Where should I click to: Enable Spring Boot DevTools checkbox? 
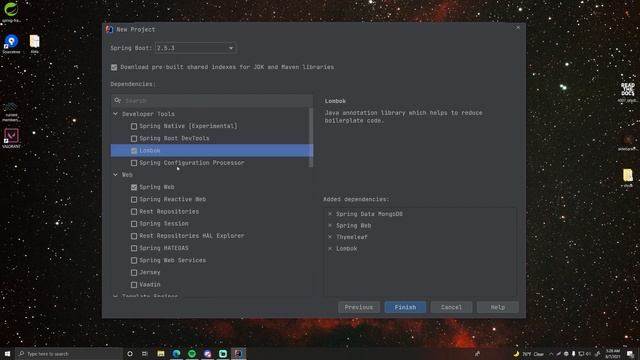134,139
